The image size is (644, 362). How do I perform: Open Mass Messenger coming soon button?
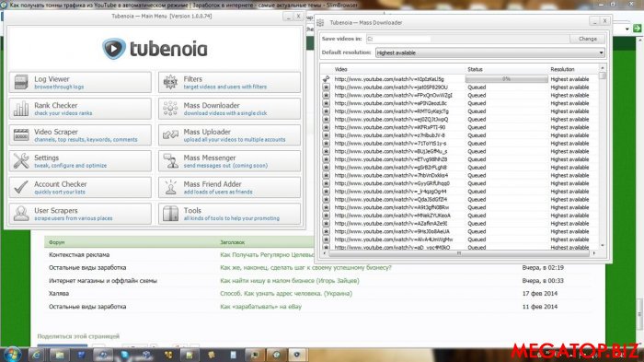(x=230, y=161)
